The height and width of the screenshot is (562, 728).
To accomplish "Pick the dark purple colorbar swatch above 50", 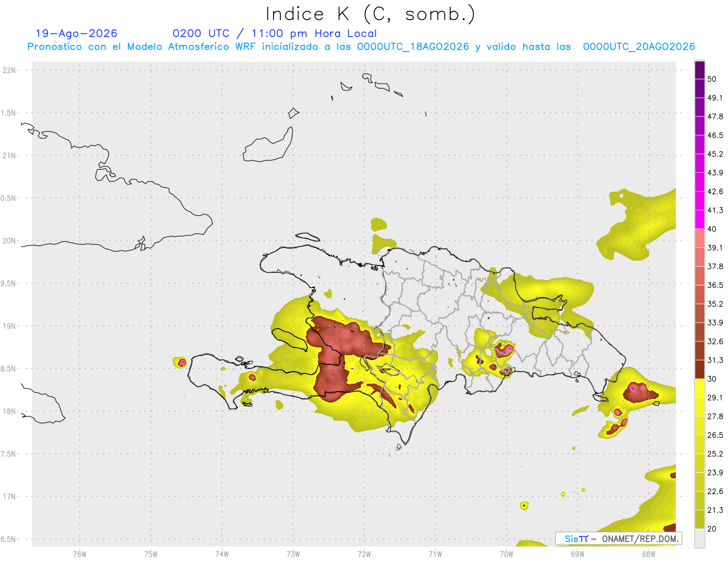I will pyautogui.click(x=699, y=70).
